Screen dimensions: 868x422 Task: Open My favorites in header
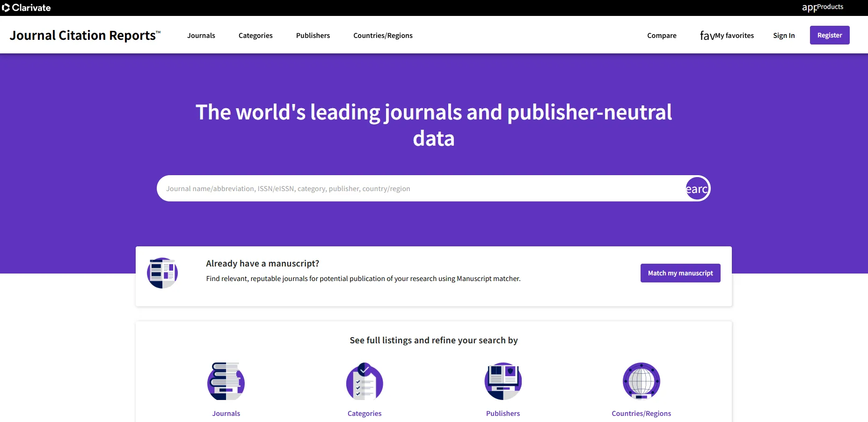coord(727,36)
